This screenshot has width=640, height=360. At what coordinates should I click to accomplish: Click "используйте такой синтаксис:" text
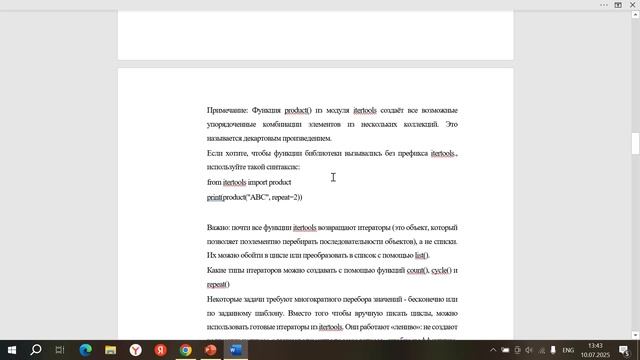(x=253, y=167)
